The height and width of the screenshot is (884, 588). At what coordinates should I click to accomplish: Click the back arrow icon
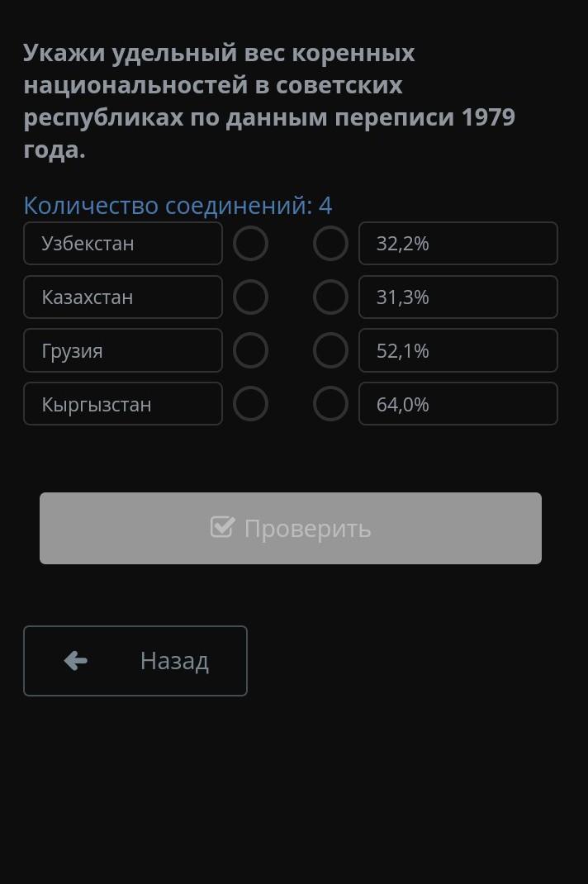76,660
